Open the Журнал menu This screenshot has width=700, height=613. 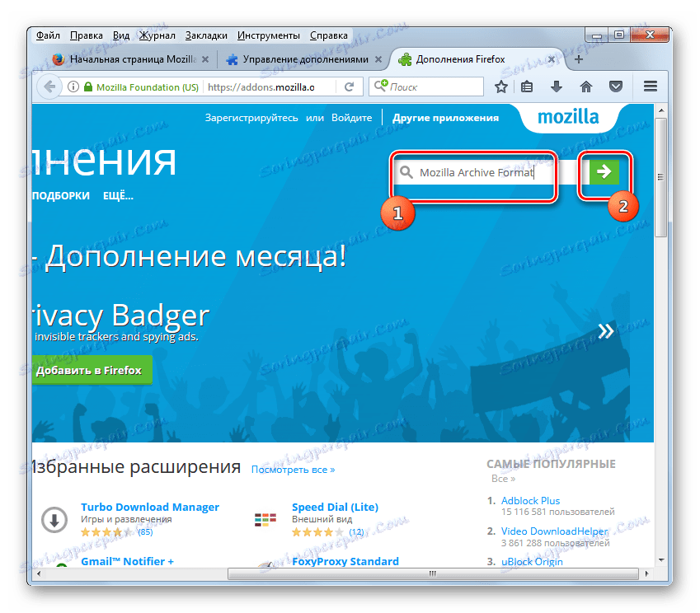click(x=157, y=35)
